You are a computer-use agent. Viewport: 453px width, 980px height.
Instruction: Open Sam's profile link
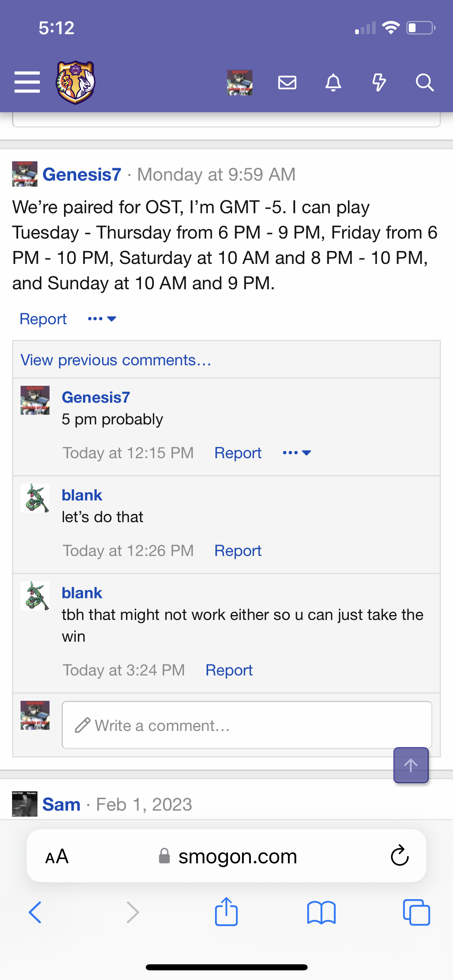coord(61,805)
